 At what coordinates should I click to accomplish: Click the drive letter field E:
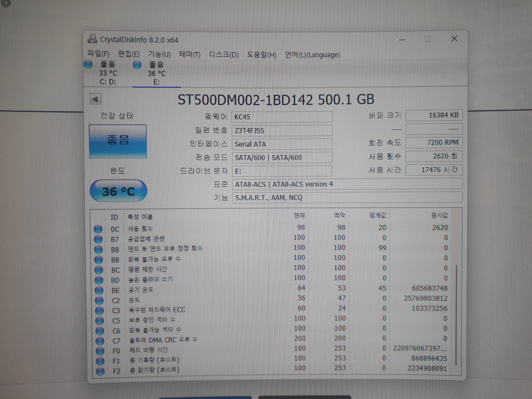coord(282,171)
